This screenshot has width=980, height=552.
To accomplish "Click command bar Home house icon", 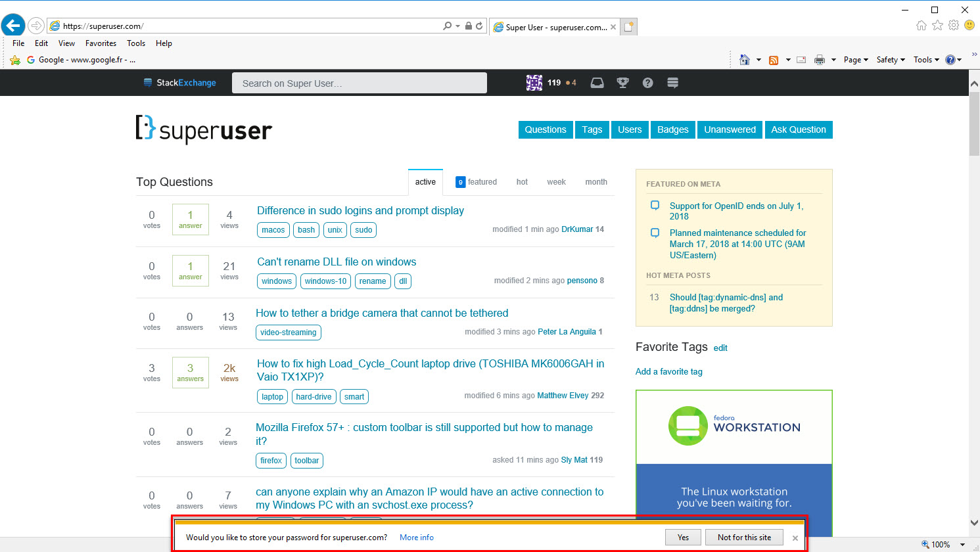I will pyautogui.click(x=744, y=60).
